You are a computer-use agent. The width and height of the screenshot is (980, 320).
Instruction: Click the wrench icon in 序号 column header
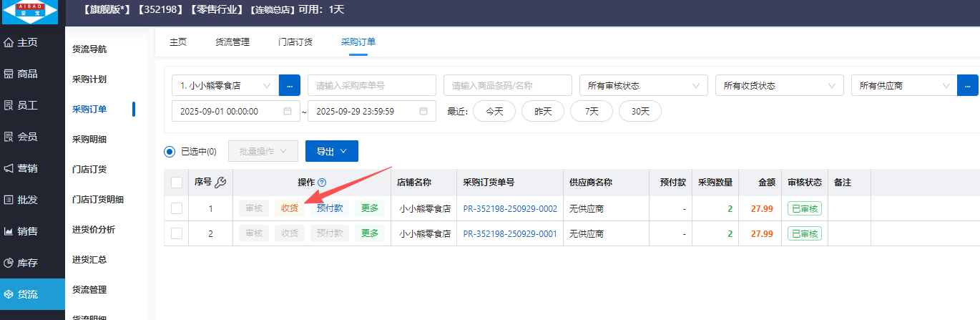pos(220,183)
